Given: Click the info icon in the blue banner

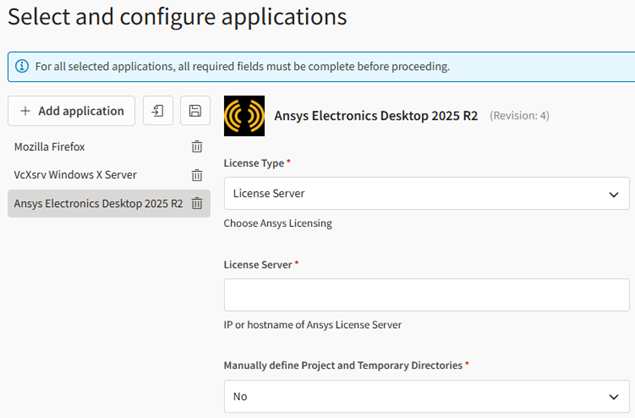Looking at the screenshot, I should (x=22, y=66).
